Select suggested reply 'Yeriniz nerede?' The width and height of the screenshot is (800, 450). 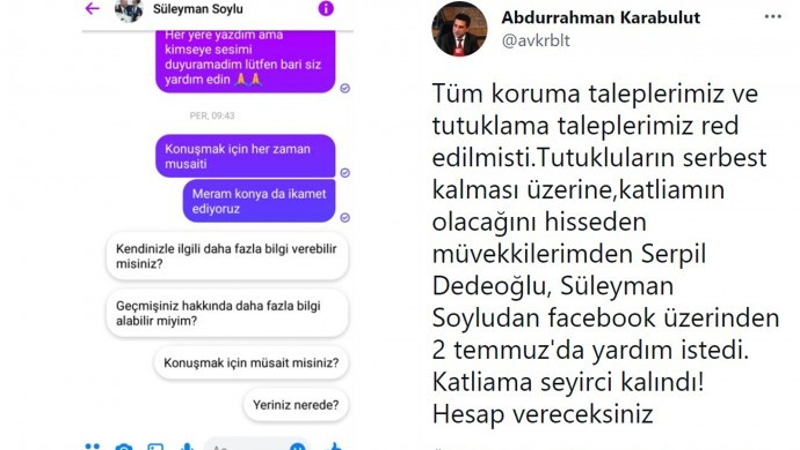pyautogui.click(x=296, y=405)
